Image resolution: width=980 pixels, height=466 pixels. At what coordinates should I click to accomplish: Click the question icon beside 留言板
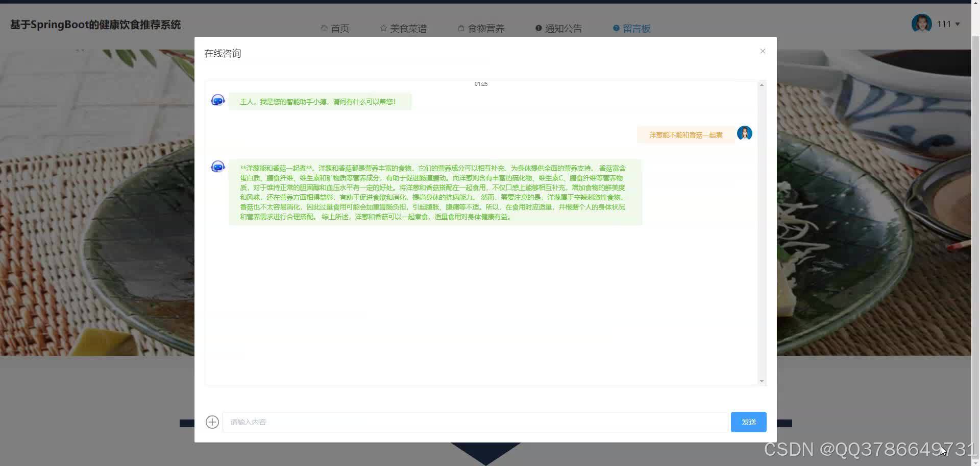[x=616, y=28]
